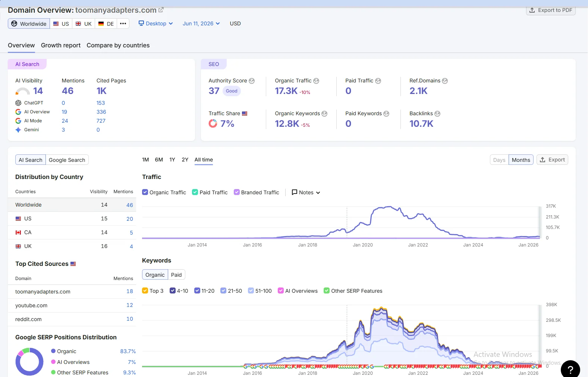588x377 pixels.
Task: Click the Authority Score globe info icon
Action: (x=252, y=81)
